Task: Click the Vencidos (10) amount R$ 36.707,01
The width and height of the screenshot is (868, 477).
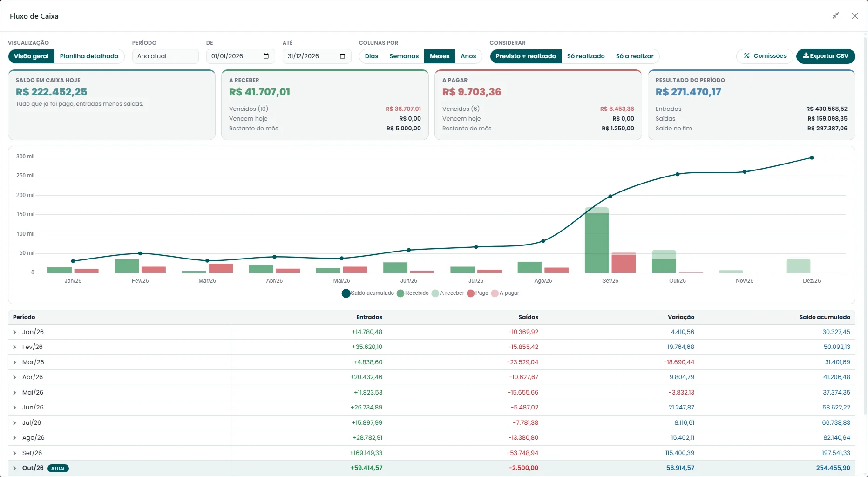Action: coord(403,109)
